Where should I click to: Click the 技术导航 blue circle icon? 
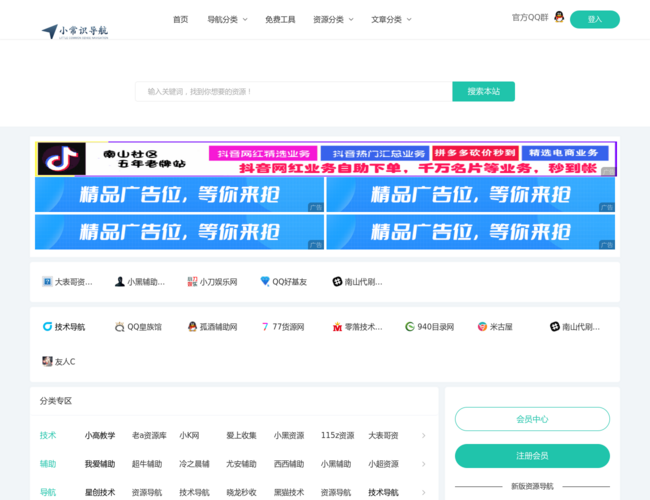[47, 327]
